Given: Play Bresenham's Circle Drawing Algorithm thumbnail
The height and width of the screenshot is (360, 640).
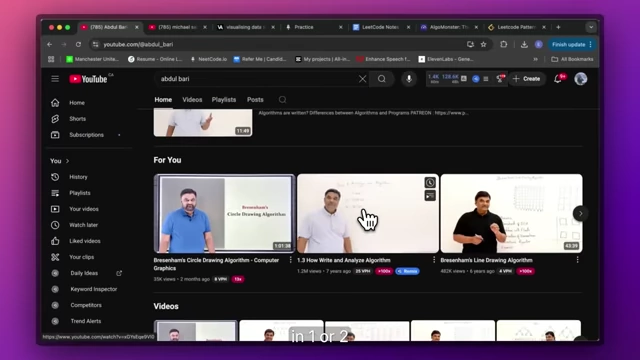Looking at the screenshot, I should [x=224, y=213].
